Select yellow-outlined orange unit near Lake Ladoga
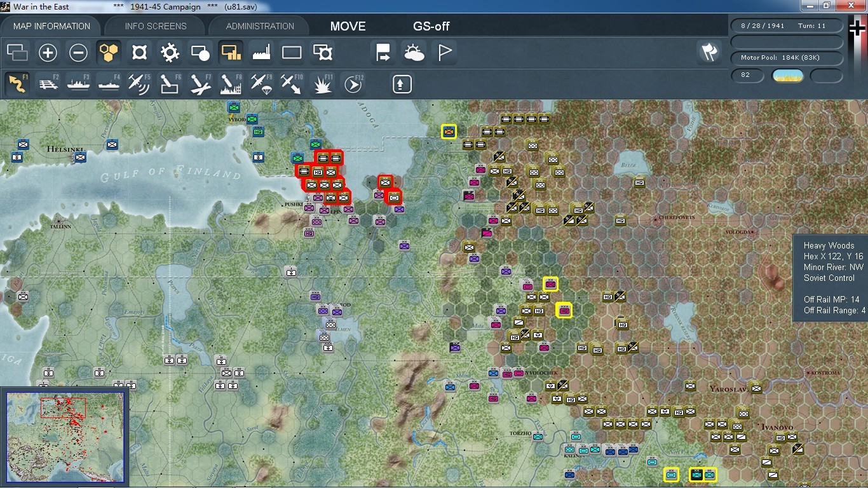This screenshot has height=488, width=868. pyautogui.click(x=449, y=132)
